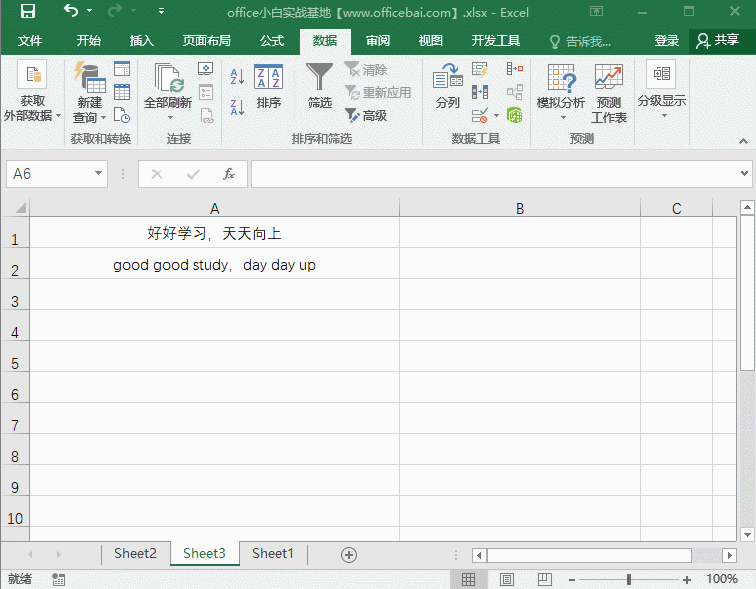This screenshot has height=589, width=756.
Task: Click the vertical scrollbar down arrow
Action: point(747,534)
